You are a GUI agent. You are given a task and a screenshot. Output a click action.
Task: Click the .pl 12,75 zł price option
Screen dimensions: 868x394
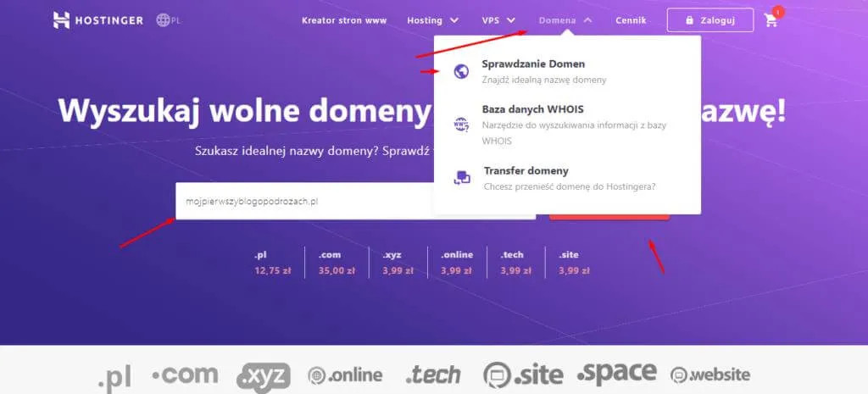click(272, 263)
